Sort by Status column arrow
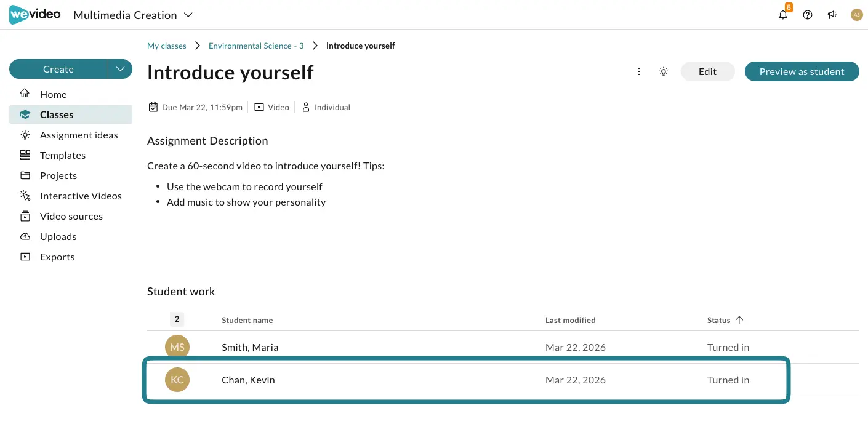This screenshot has width=868, height=432. 739,320
